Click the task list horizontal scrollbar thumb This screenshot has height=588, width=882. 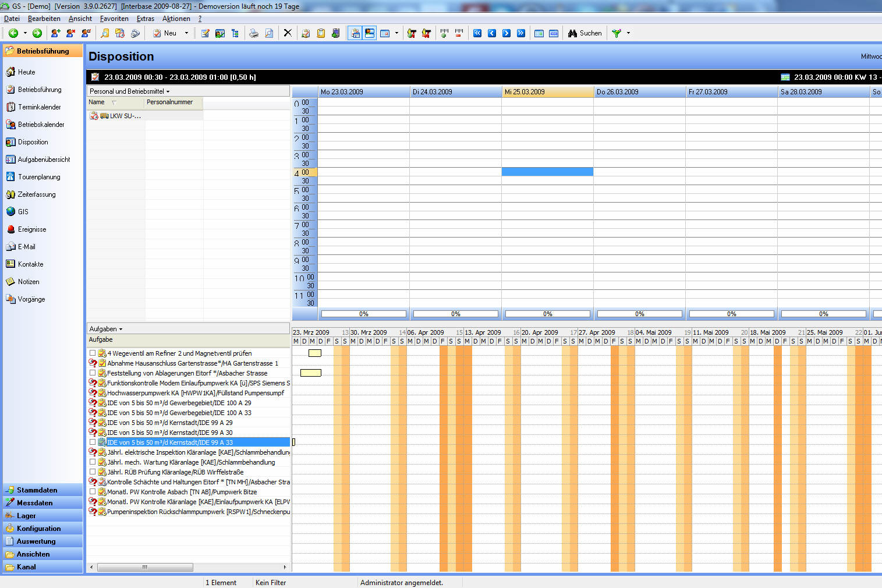[145, 567]
